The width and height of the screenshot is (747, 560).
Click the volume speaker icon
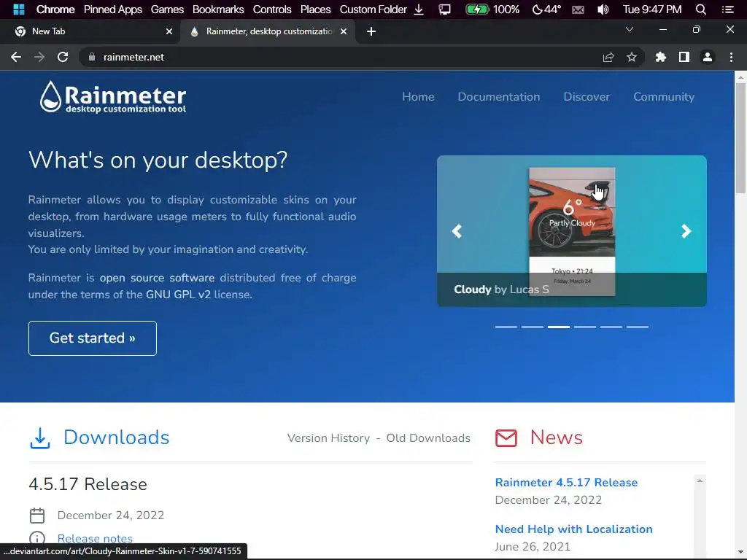603,9
